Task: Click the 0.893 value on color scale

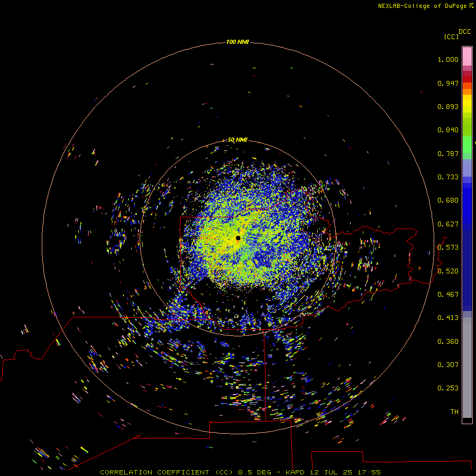Action: coord(448,106)
